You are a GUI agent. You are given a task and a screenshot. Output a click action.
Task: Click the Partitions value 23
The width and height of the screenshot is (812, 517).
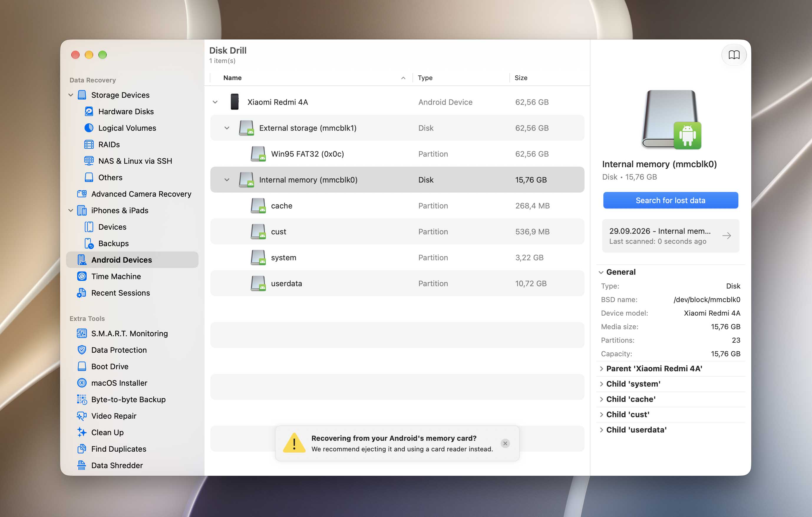(736, 340)
